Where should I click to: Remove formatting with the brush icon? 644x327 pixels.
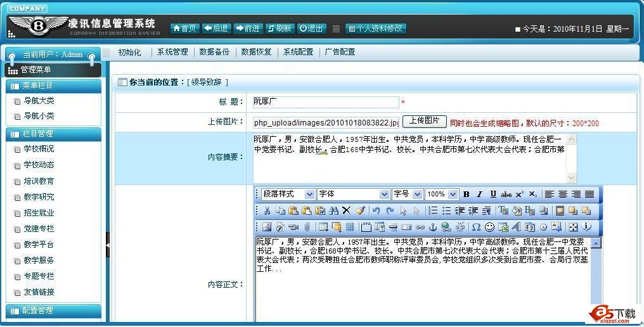pyautogui.click(x=360, y=211)
